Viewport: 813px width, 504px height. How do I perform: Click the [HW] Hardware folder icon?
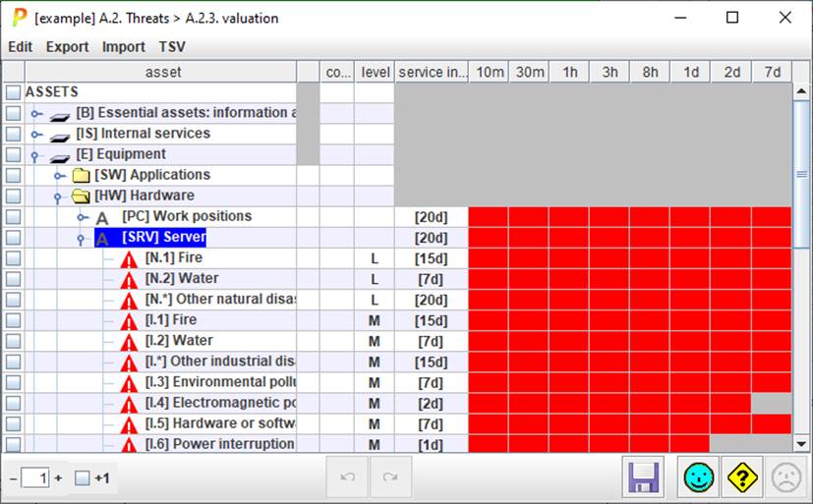pyautogui.click(x=81, y=196)
